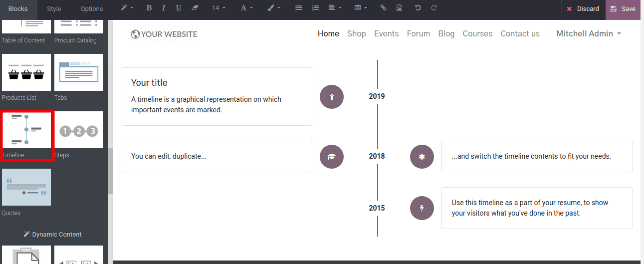Select the 2019 timeline year marker
The width and height of the screenshot is (644, 264).
click(x=377, y=96)
